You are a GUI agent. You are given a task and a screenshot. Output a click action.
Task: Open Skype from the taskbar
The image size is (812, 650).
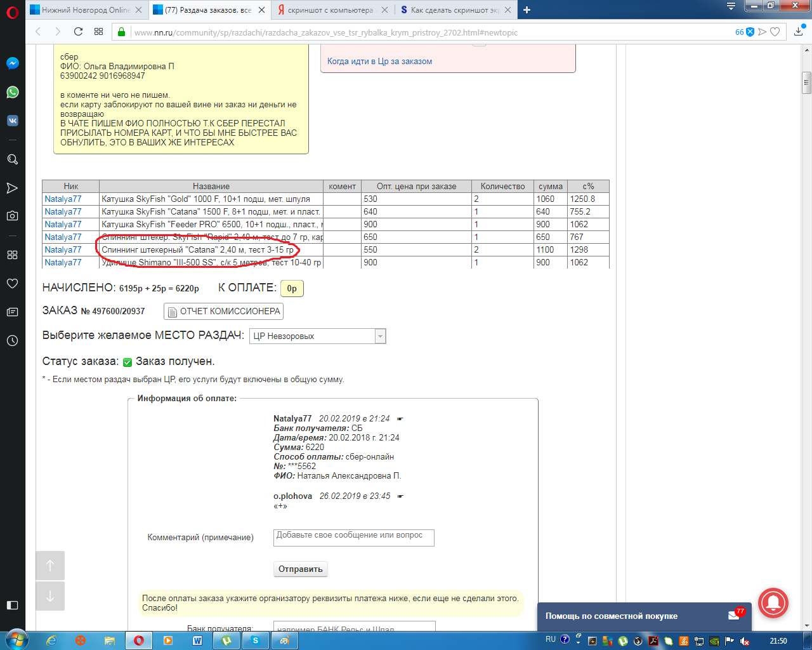[x=256, y=640]
